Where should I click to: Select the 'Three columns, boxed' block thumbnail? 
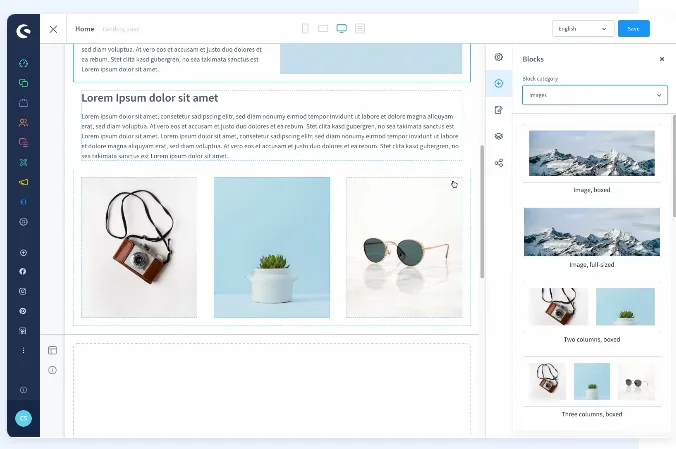pos(592,381)
